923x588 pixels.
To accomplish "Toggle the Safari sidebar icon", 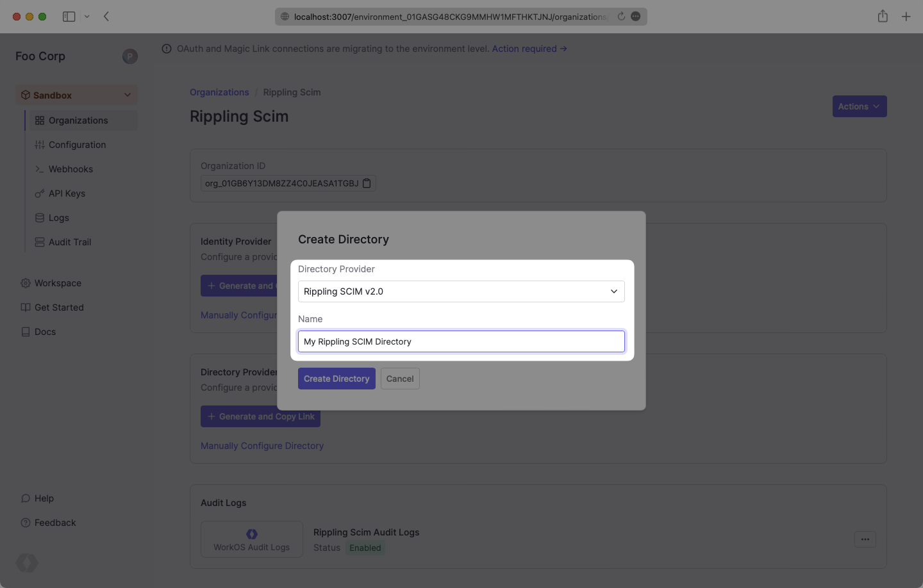I will point(69,17).
